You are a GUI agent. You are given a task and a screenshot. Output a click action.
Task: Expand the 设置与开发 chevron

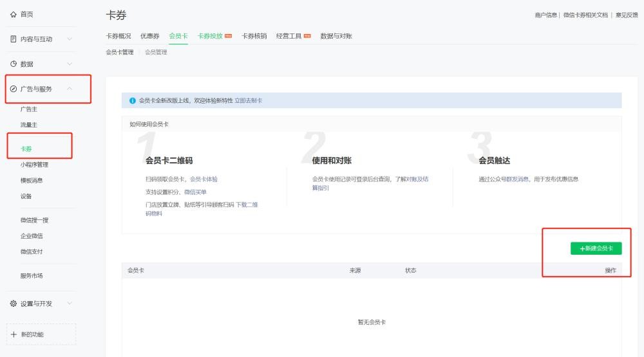pos(70,304)
